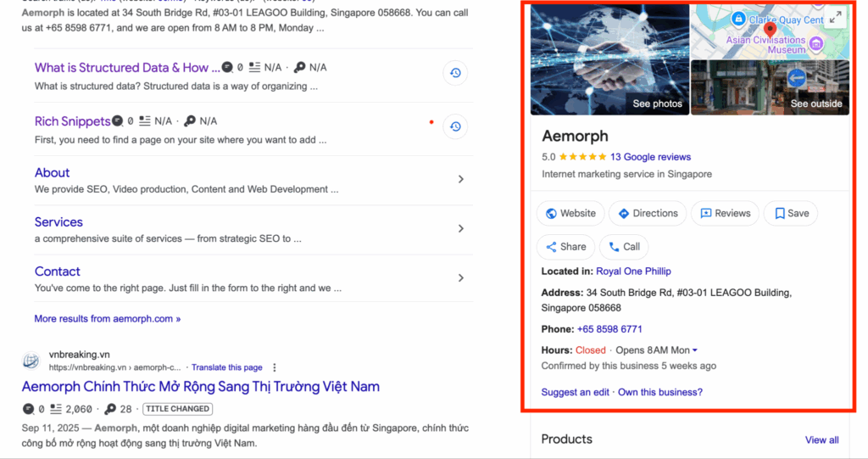The height and width of the screenshot is (459, 868).
Task: Click word-count icon in Rich Snippets row
Action: [x=144, y=120]
